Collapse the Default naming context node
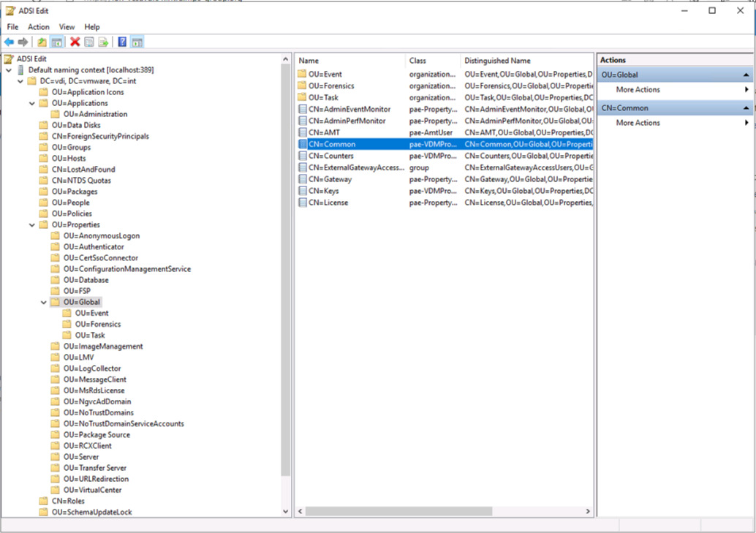This screenshot has width=756, height=533. (8, 70)
